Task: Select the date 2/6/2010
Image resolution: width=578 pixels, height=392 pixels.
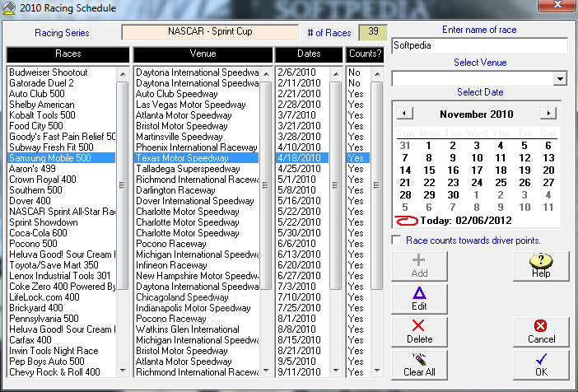Action: tap(302, 72)
